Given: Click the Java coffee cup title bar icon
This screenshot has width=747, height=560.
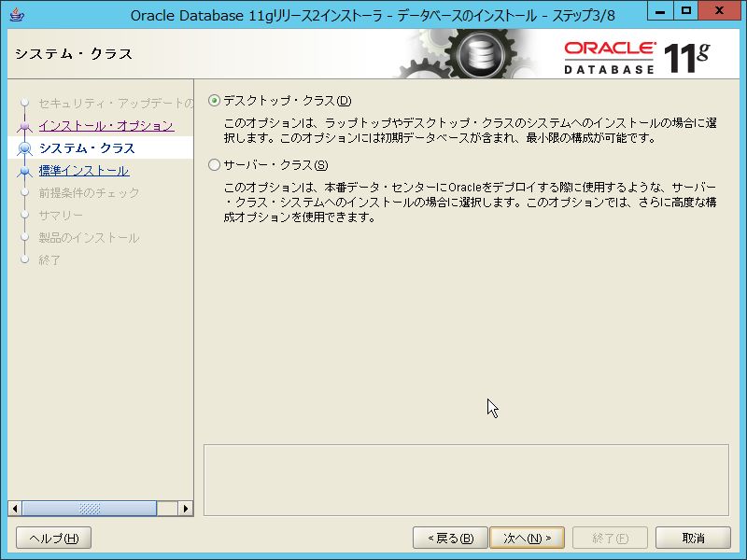Looking at the screenshot, I should pyautogui.click(x=17, y=15).
